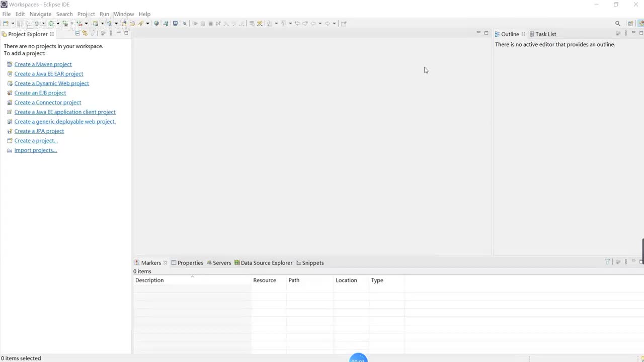The image size is (644, 362).
Task: Click the Create a Connector project link
Action: click(48, 103)
